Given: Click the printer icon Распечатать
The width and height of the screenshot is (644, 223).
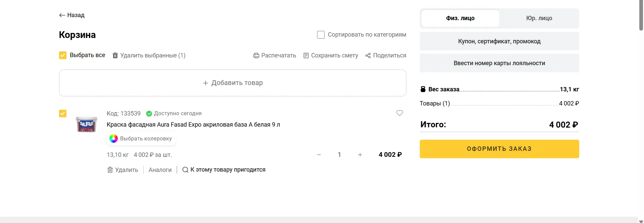Looking at the screenshot, I should pyautogui.click(x=256, y=55).
